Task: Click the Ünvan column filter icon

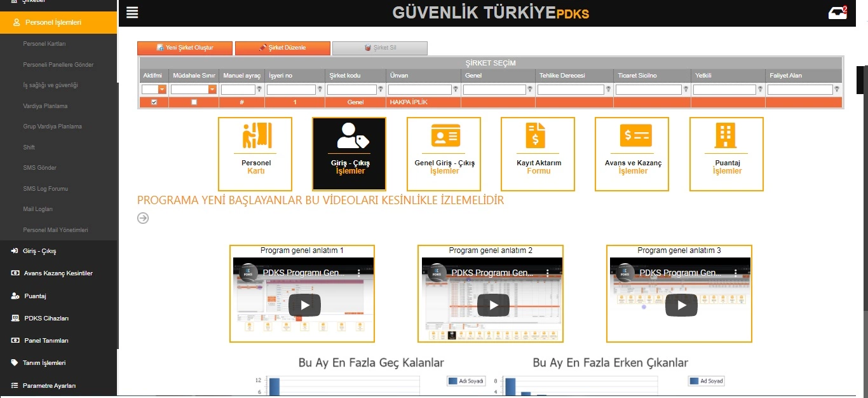Action: point(456,90)
